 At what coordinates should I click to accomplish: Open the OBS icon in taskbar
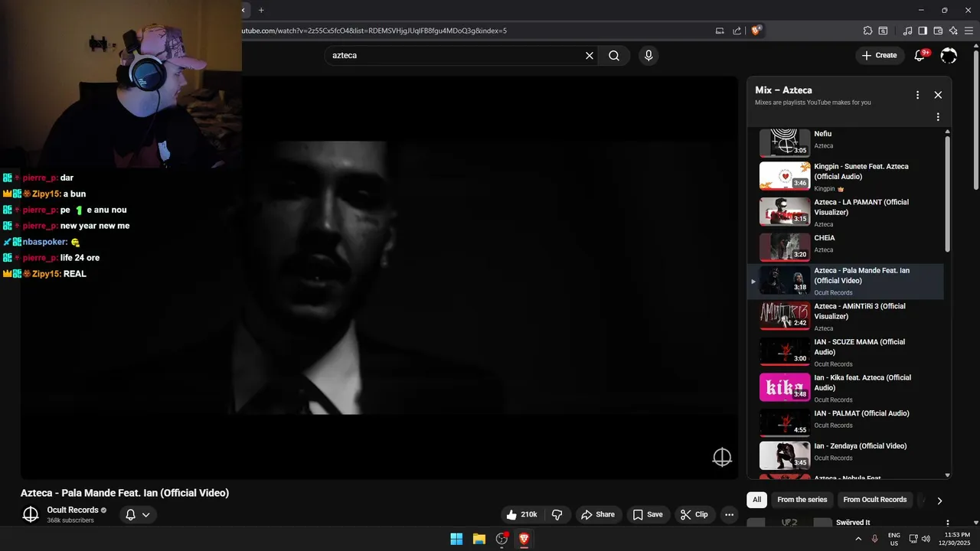pos(501,539)
